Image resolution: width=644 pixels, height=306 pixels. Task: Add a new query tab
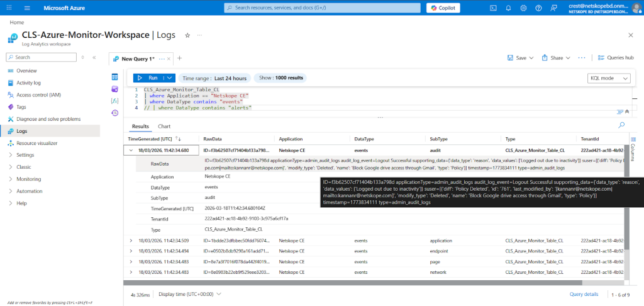tap(179, 59)
